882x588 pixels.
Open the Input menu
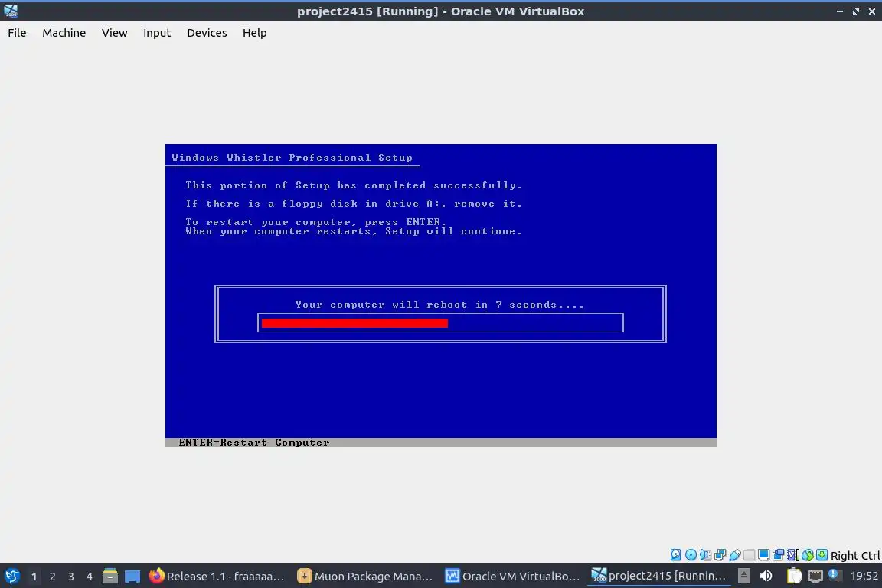point(156,33)
